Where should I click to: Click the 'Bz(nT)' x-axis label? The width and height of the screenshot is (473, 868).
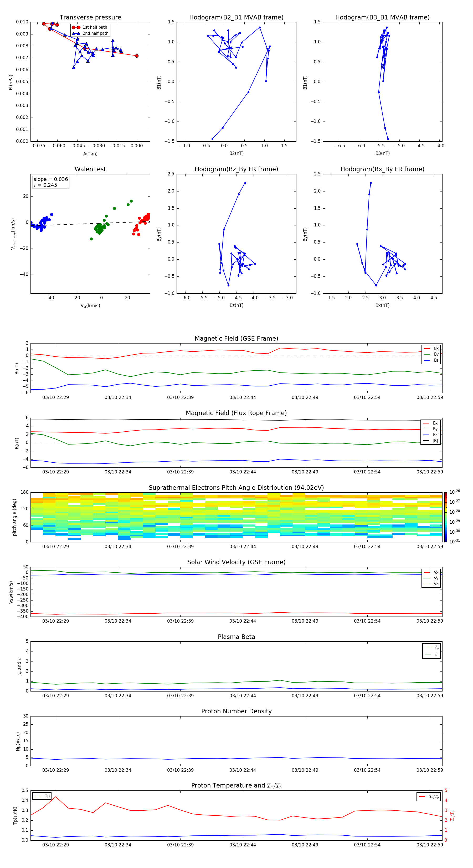tap(236, 305)
